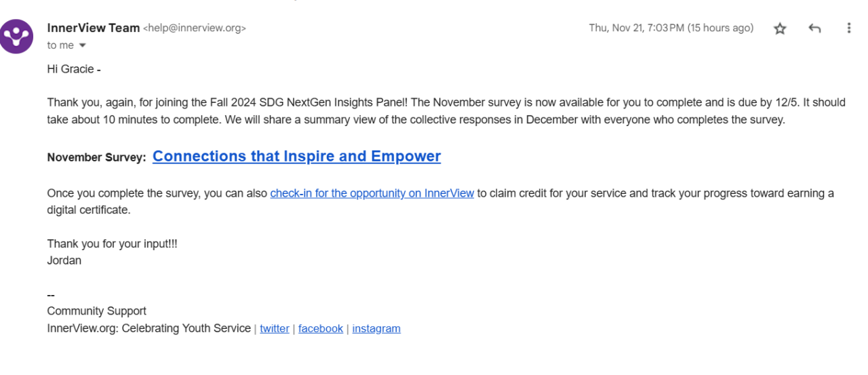Click the sender name InnerView Team
This screenshot has height=375, width=868.
(93, 28)
